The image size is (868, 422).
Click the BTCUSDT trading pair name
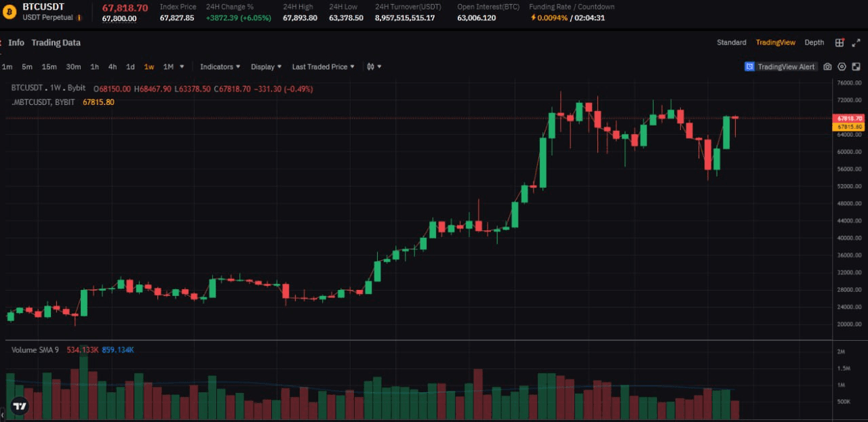tap(43, 7)
